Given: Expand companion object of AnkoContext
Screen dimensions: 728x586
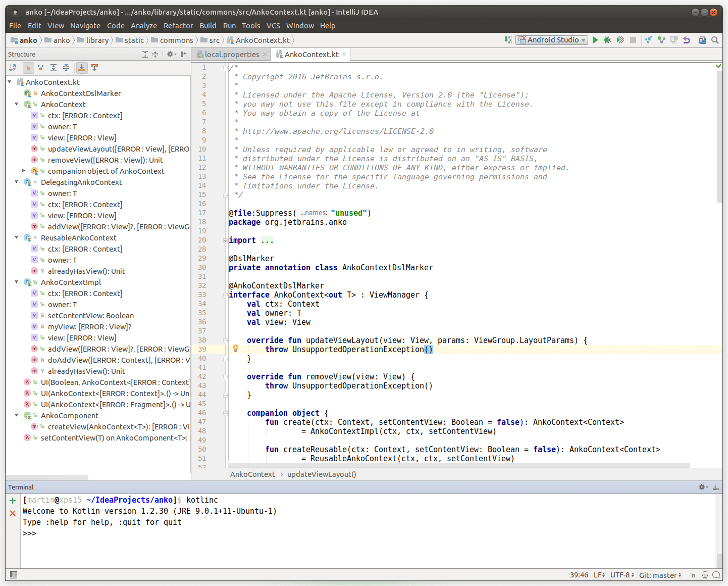Looking at the screenshot, I should click(23, 171).
